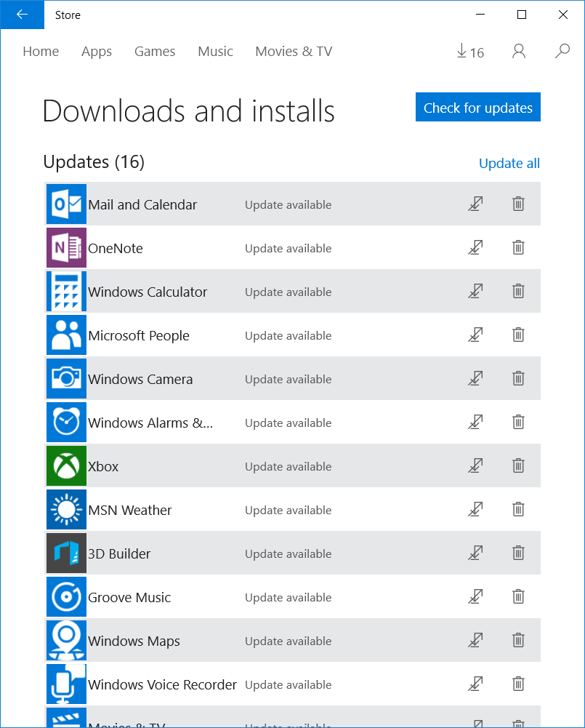The width and height of the screenshot is (585, 728).
Task: Select the 3D Builder name text
Action: [119, 554]
